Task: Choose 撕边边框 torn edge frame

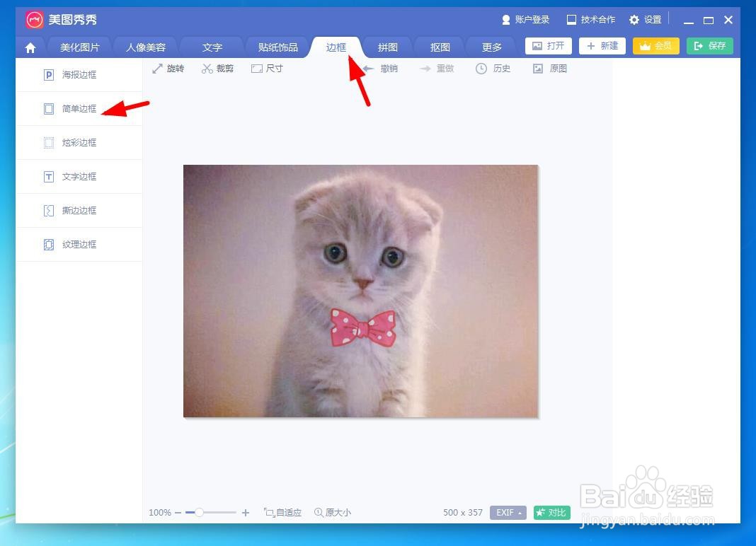Action: point(79,211)
